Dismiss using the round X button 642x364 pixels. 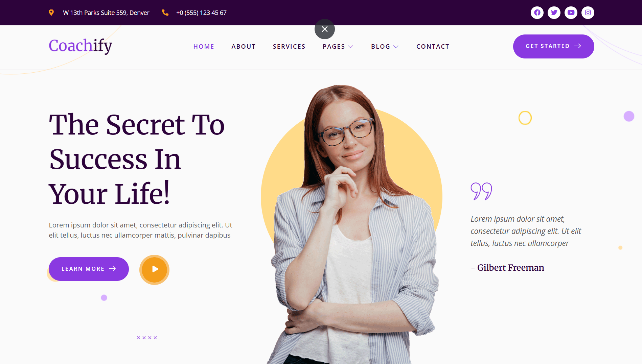click(324, 29)
